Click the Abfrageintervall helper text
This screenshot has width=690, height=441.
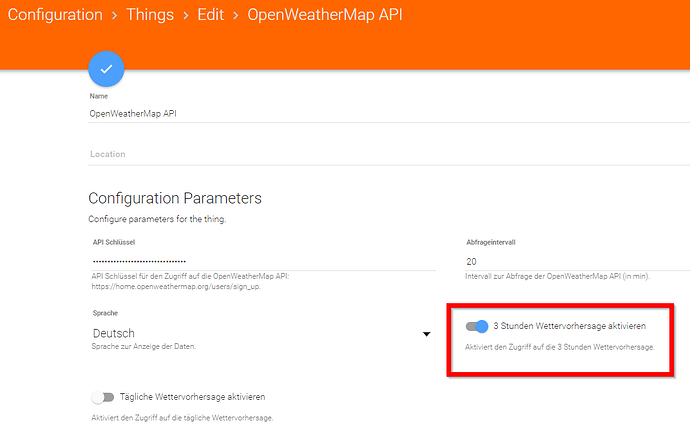pyautogui.click(x=557, y=276)
